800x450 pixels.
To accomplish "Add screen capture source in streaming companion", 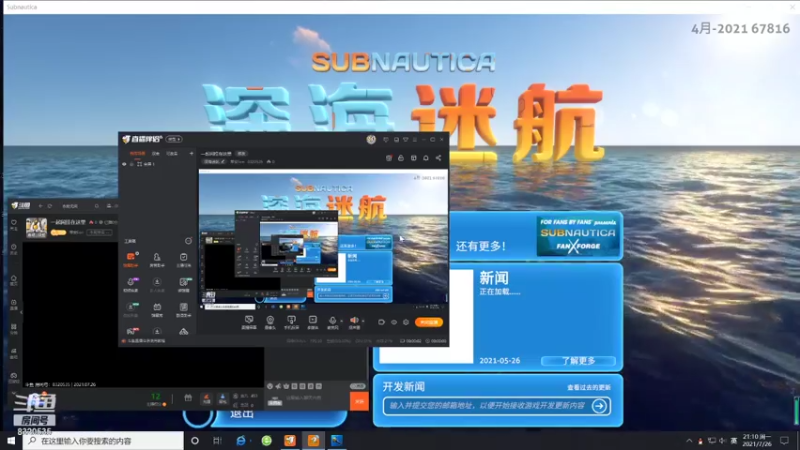I will click(x=248, y=320).
